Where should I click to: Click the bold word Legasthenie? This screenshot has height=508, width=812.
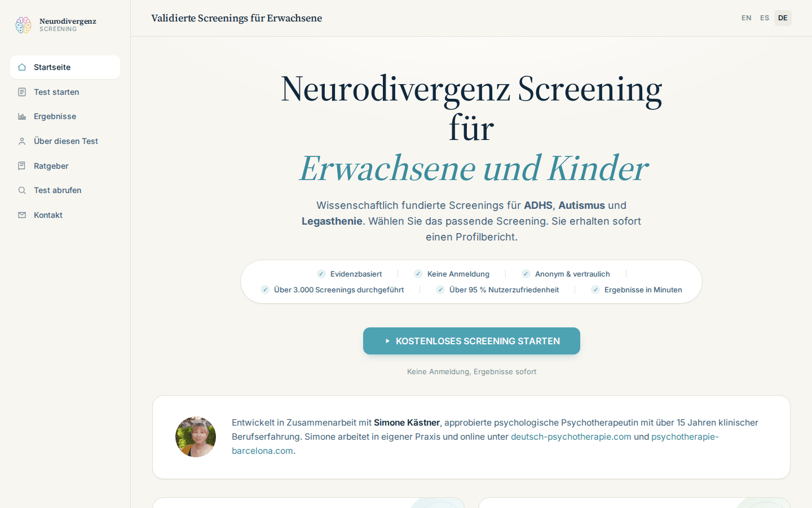click(x=332, y=221)
